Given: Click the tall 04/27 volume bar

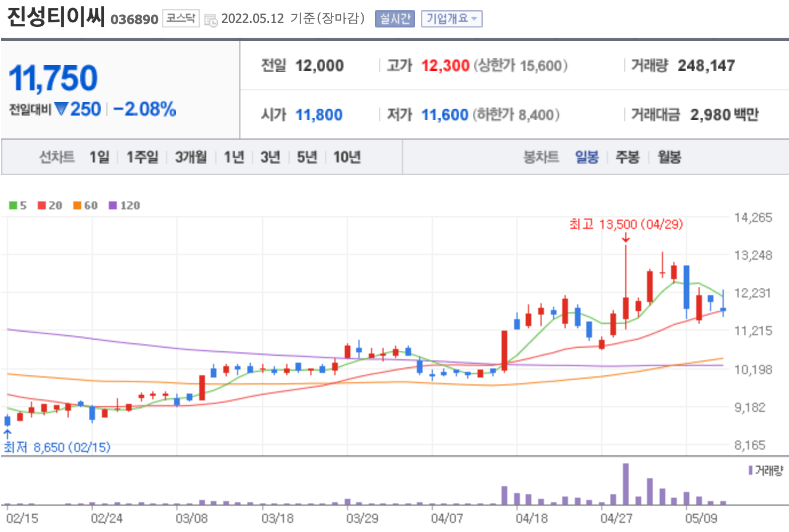Looking at the screenshot, I should coord(626,484).
